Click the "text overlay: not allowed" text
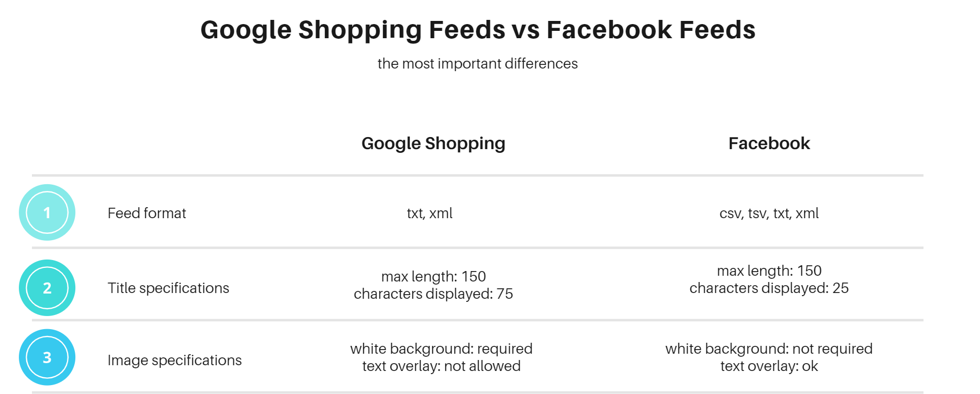The width and height of the screenshot is (980, 394). click(x=441, y=366)
